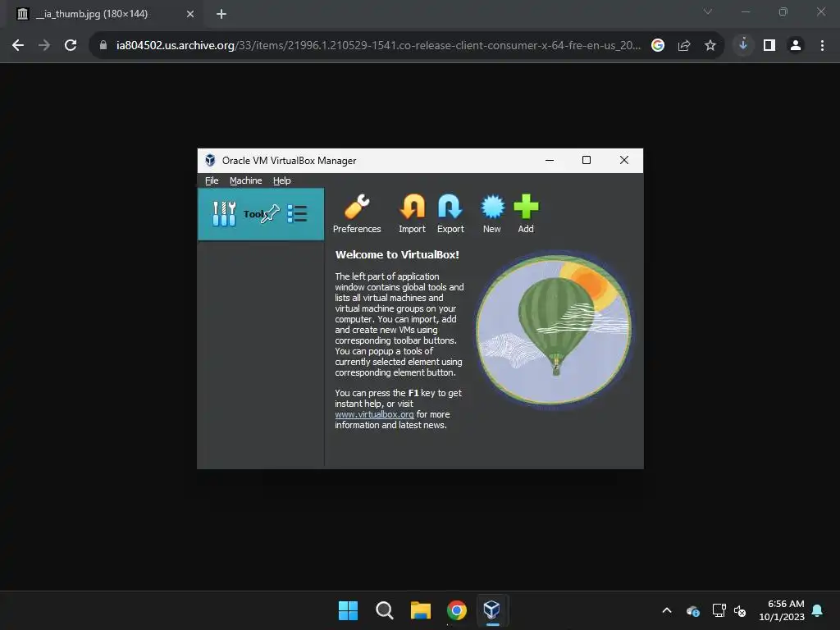Click the lock site info icon
The height and width of the screenshot is (630, 840).
pos(103,46)
